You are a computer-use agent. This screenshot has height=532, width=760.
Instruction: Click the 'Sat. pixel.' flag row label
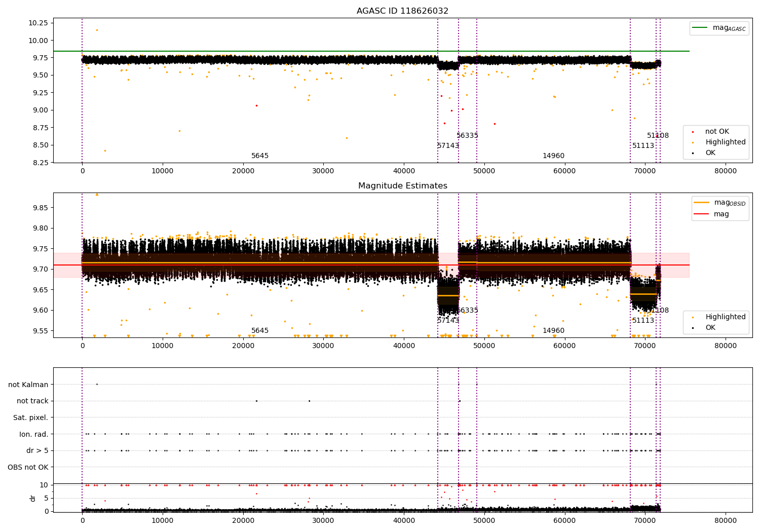pyautogui.click(x=31, y=417)
